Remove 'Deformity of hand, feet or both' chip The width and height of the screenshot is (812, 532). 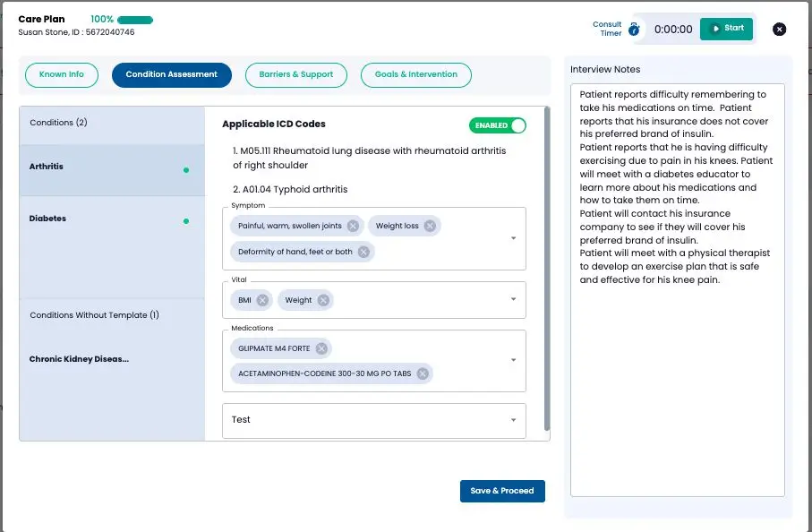(x=363, y=252)
